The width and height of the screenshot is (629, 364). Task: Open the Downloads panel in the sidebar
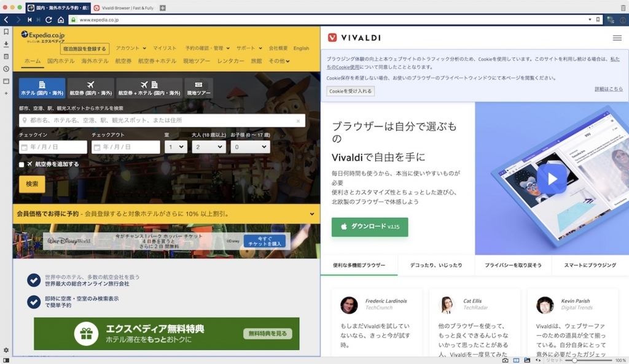(6, 45)
